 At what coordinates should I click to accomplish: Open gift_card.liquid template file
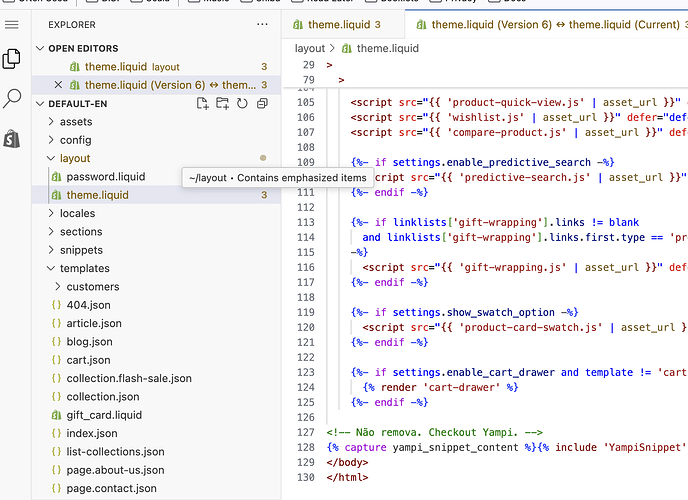(x=156, y=415)
